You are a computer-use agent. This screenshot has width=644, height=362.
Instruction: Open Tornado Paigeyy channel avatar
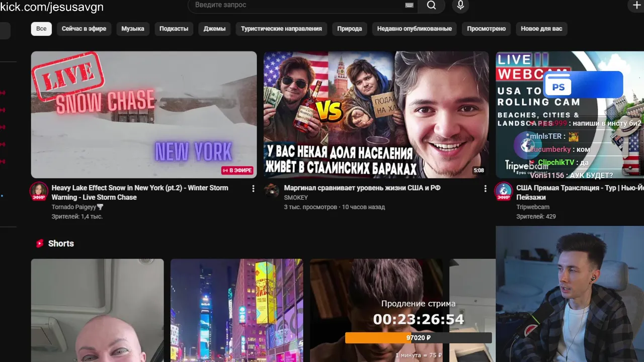coord(39,192)
